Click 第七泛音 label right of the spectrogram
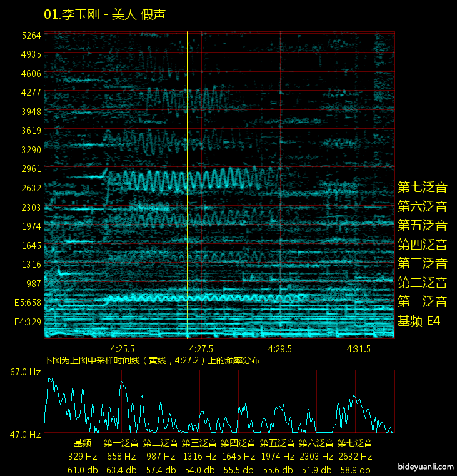The height and width of the screenshot is (476, 457). point(423,187)
